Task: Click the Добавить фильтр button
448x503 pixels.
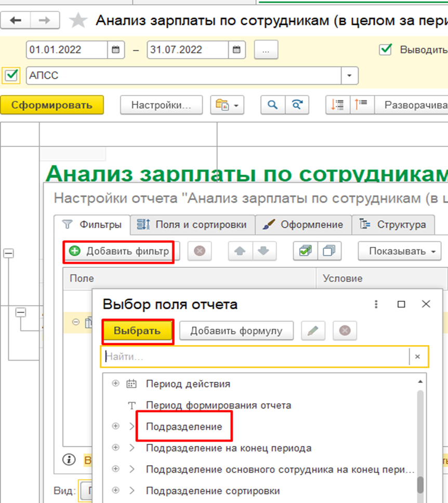Action: pyautogui.click(x=120, y=251)
